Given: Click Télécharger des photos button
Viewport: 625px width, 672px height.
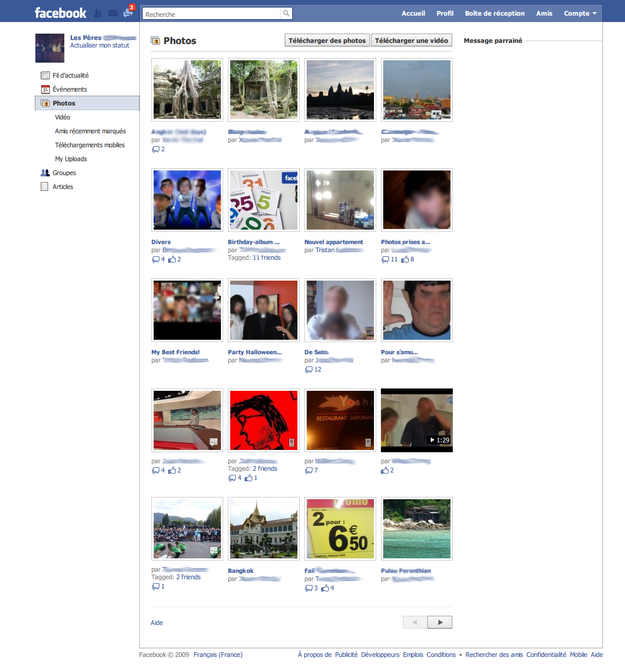Looking at the screenshot, I should coord(327,41).
